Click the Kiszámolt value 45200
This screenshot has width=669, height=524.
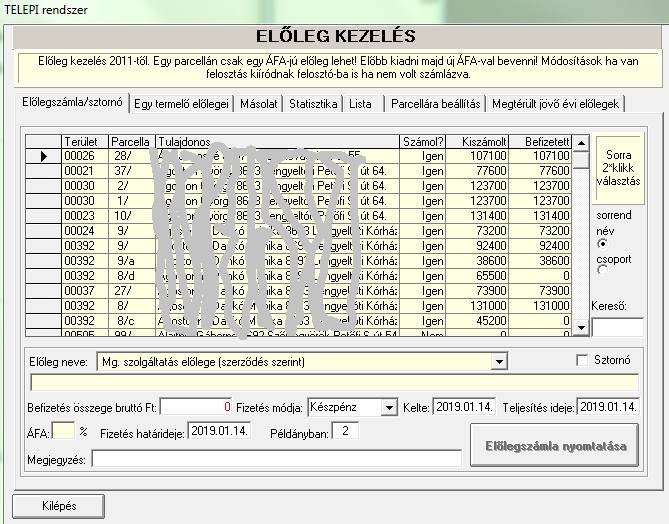coord(477,321)
